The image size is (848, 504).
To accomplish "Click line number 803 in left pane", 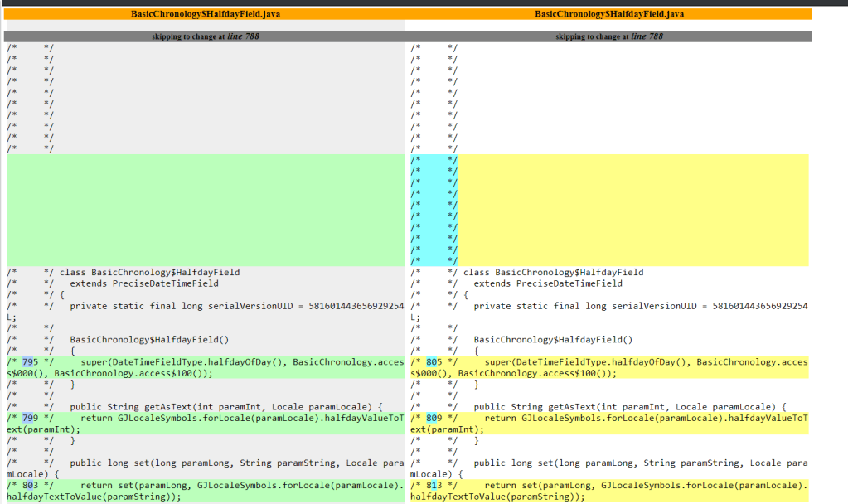I will 29,486.
